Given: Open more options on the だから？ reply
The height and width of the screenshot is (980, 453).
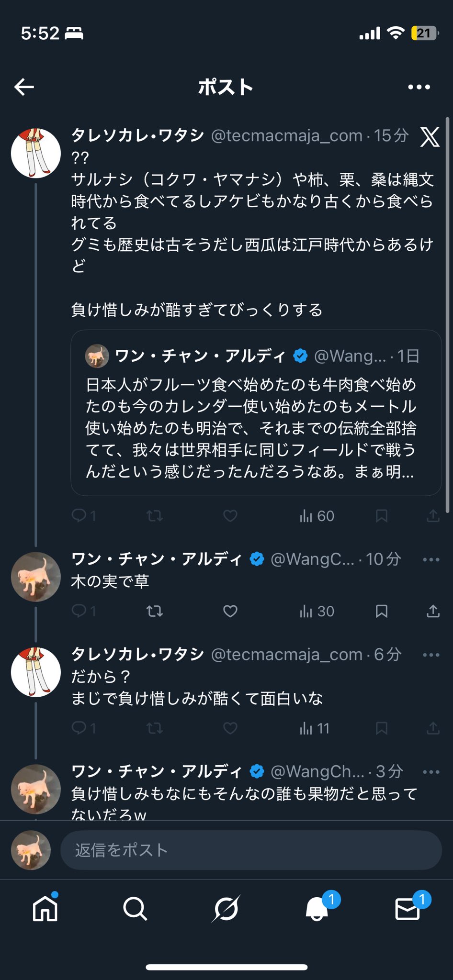Looking at the screenshot, I should [x=431, y=655].
